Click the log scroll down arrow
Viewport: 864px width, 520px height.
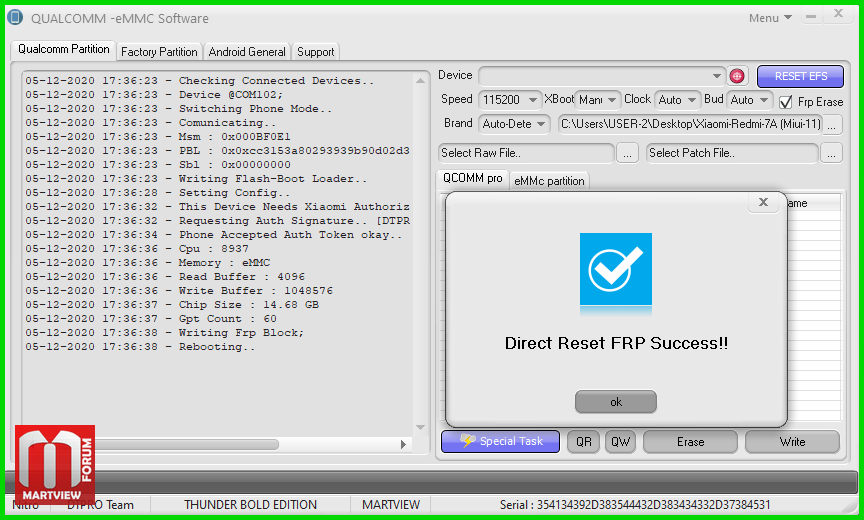tap(420, 427)
